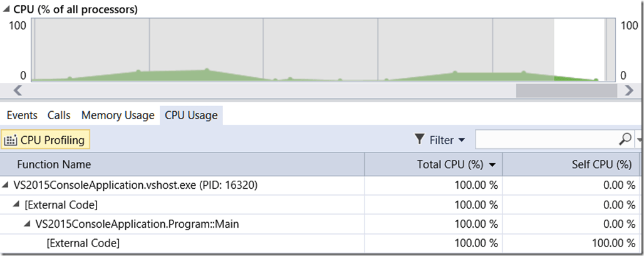Collapse the top-level [External Code] node
644x256 pixels.
[x=17, y=205]
